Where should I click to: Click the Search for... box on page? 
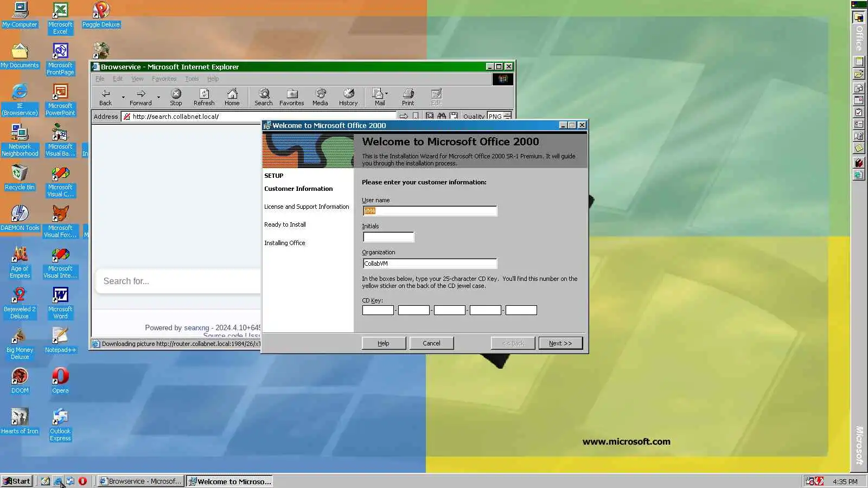click(x=179, y=281)
